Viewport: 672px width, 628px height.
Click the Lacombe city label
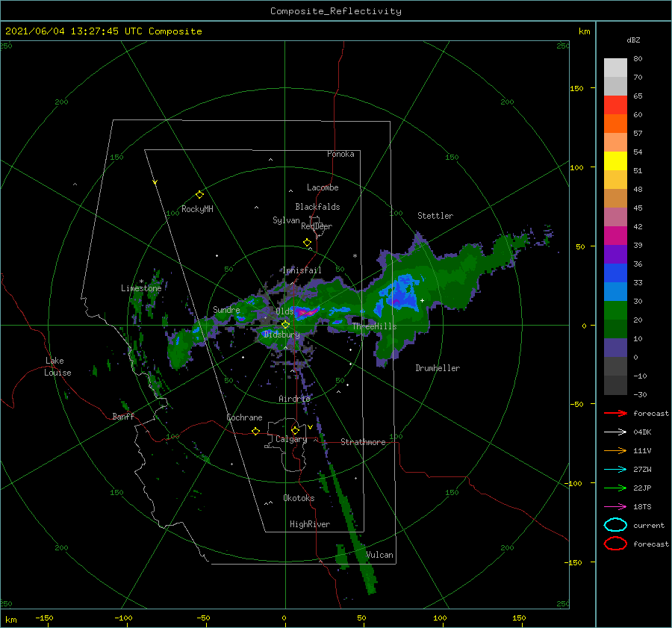(x=323, y=187)
